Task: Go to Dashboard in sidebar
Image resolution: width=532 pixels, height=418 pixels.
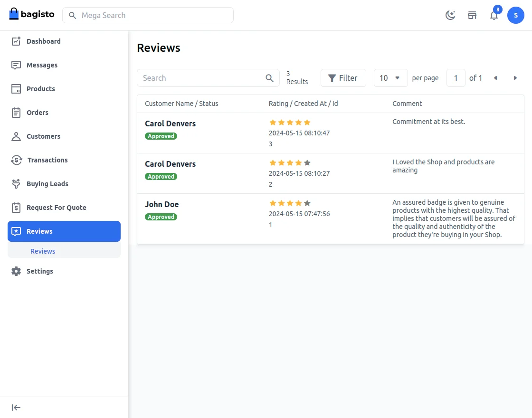Action: tap(43, 41)
